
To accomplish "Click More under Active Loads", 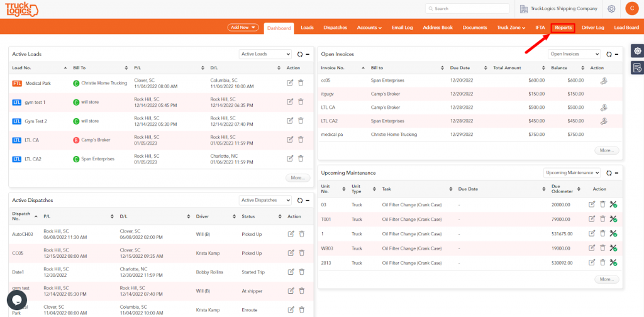I will tap(297, 178).
